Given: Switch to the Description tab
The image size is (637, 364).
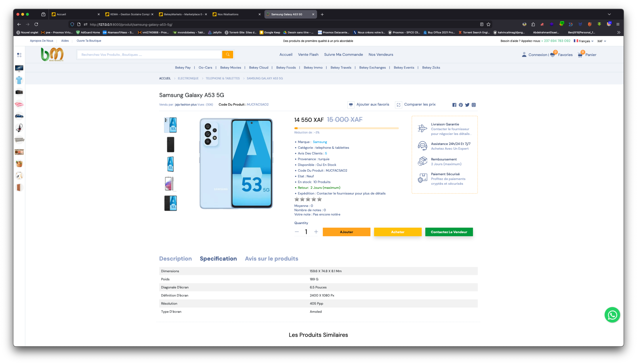Looking at the screenshot, I should pos(175,259).
